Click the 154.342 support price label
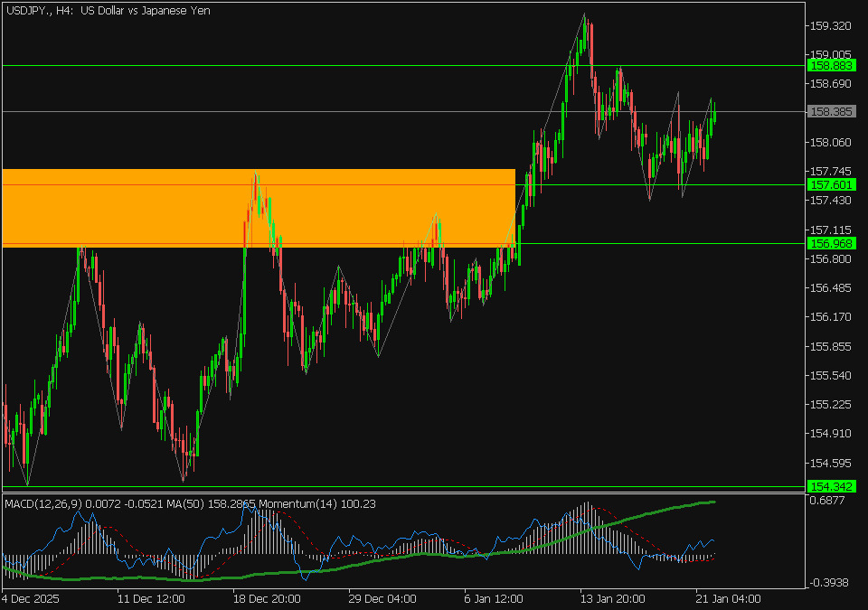The width and height of the screenshot is (868, 610). [829, 487]
